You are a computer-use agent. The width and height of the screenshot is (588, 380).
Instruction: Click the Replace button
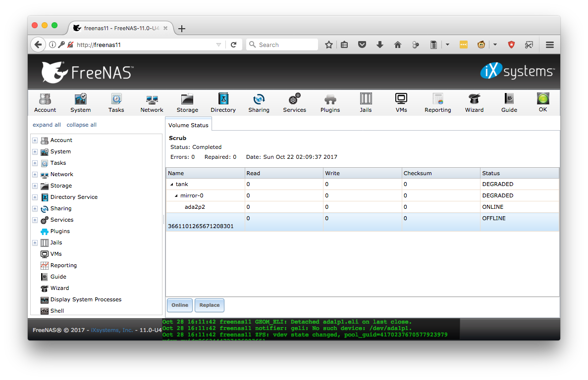coord(209,305)
